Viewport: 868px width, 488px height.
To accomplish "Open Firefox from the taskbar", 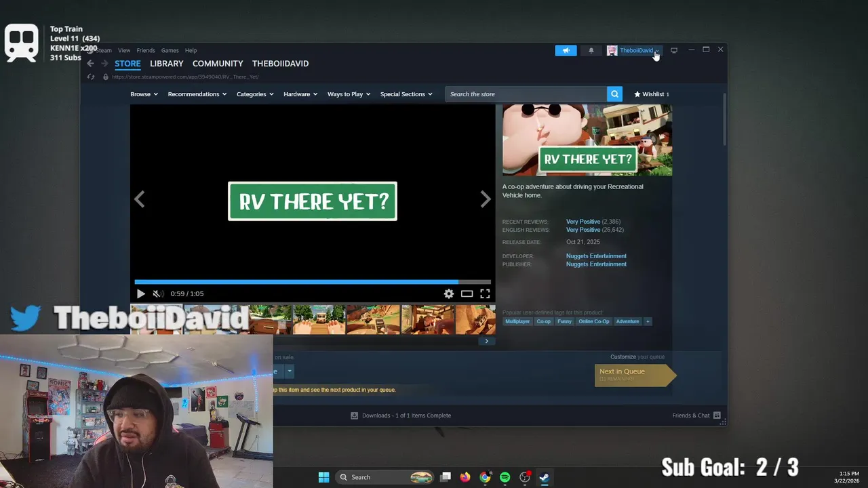I will pyautogui.click(x=465, y=477).
